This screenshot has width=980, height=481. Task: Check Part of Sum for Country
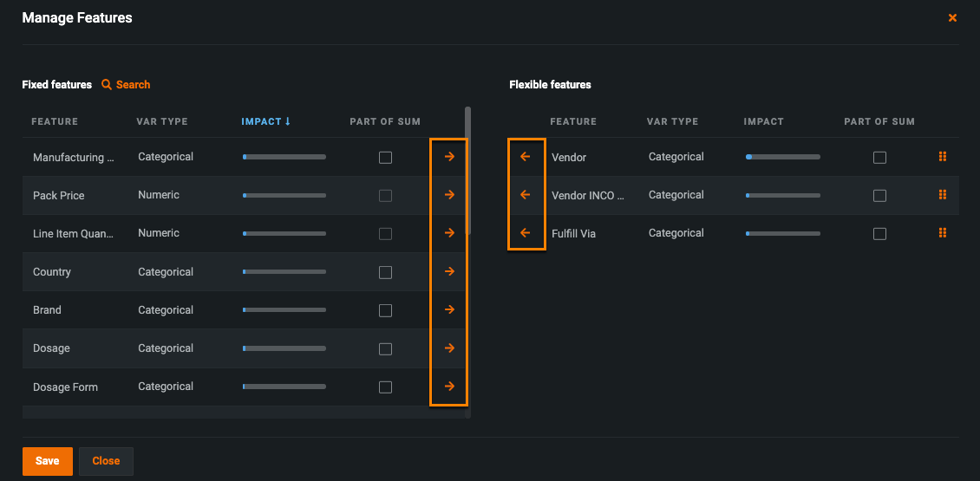386,272
